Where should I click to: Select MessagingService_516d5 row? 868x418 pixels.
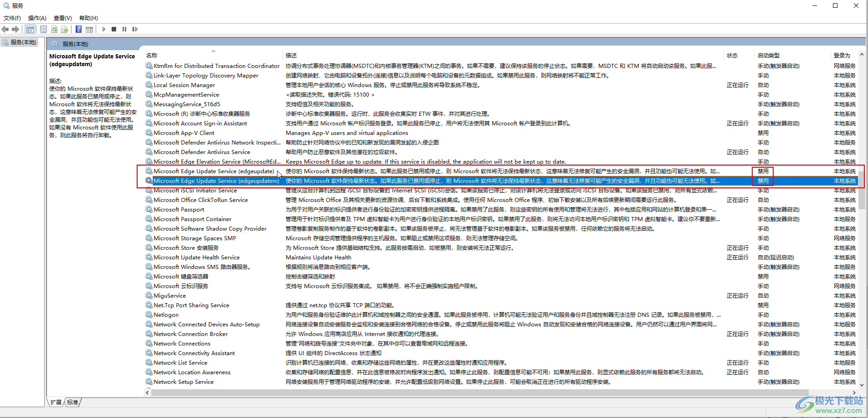tap(501, 104)
